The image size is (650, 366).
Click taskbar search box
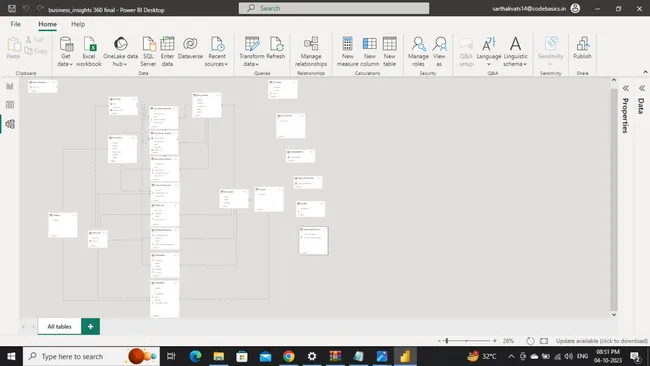(91, 356)
